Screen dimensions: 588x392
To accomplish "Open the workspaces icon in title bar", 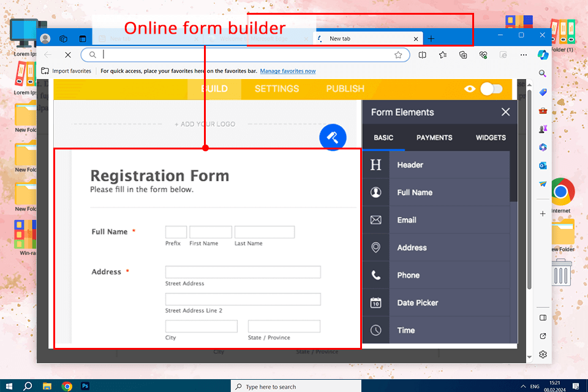I will pos(63,38).
